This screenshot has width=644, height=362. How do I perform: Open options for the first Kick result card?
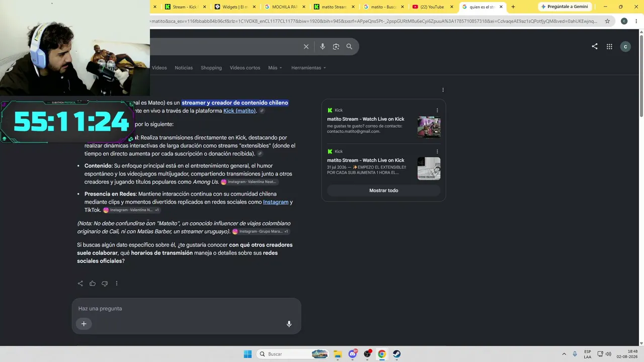pyautogui.click(x=437, y=110)
